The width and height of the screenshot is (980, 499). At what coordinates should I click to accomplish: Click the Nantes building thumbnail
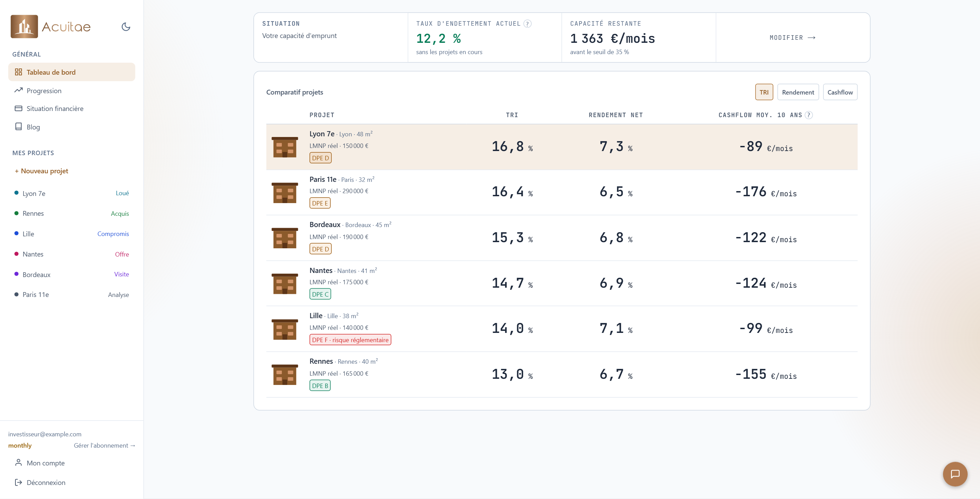coord(285,284)
